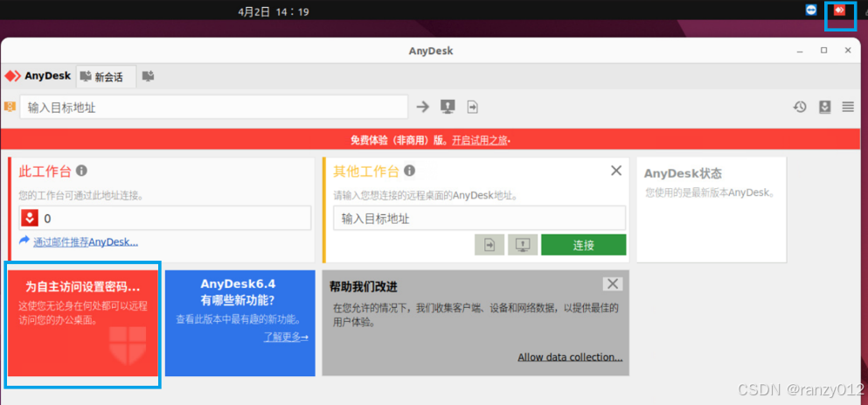Click the AnyDesk状态 heading
Viewport: 868px width, 405px height.
click(x=683, y=173)
